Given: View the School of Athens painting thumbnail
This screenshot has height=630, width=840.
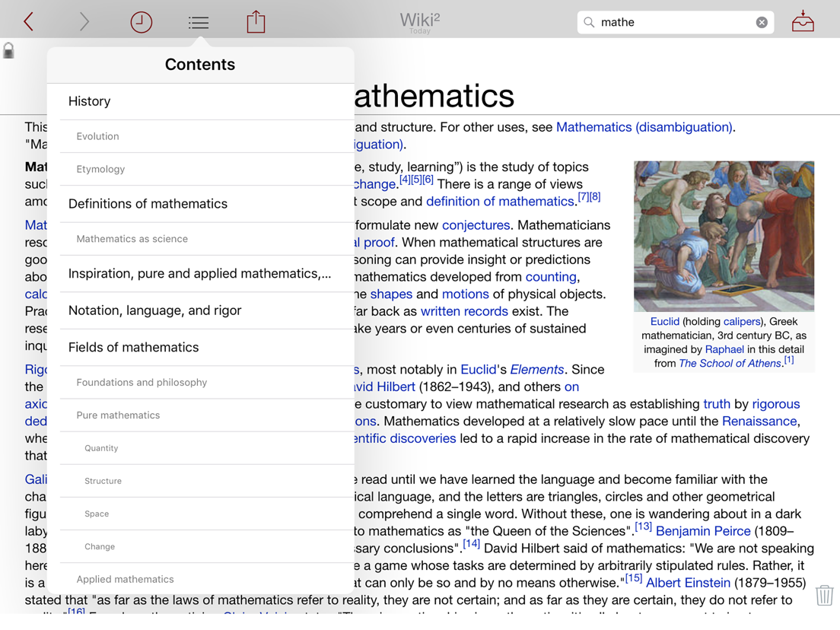Looking at the screenshot, I should (x=724, y=236).
